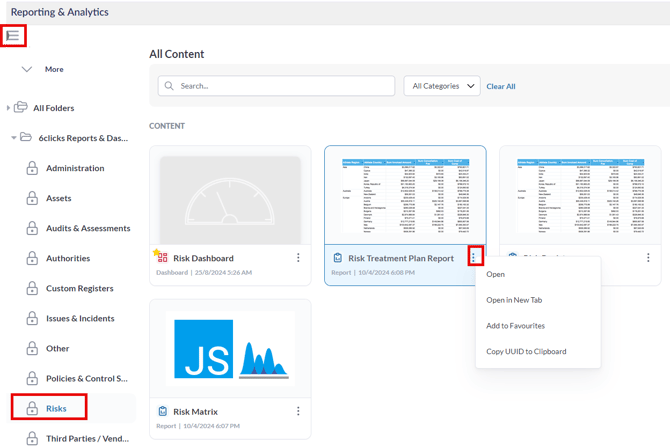Select the 6clicks Reports & Das... label
Viewport: 670px width, 448px height.
click(x=83, y=138)
